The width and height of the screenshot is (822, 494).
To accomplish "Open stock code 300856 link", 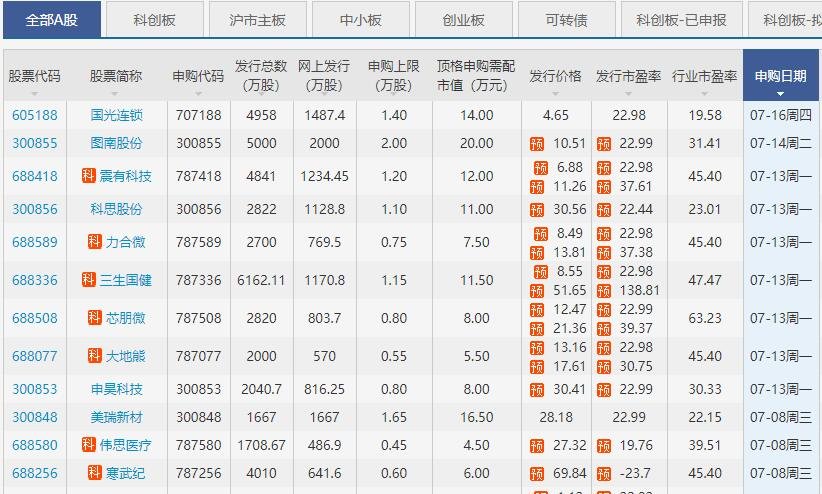I will [x=35, y=209].
